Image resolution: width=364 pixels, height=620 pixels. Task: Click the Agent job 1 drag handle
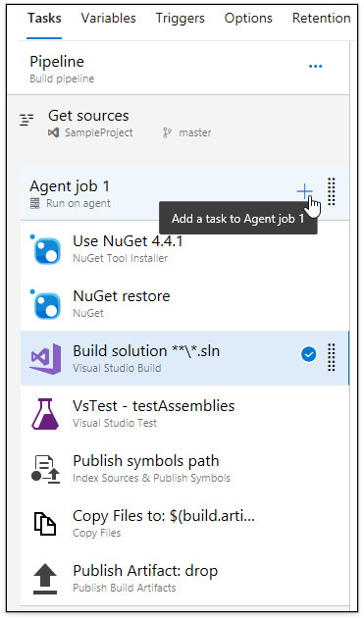pyautogui.click(x=332, y=191)
